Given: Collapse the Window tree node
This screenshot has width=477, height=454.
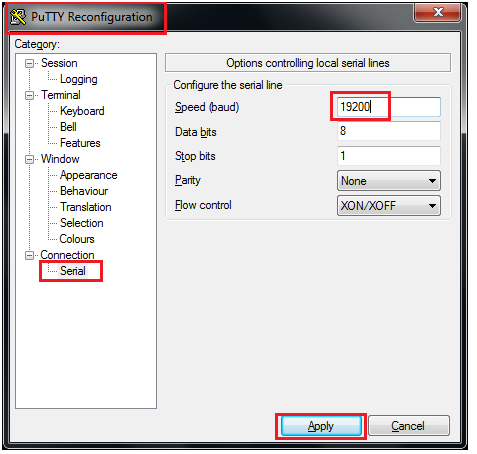Looking at the screenshot, I should pos(30,160).
